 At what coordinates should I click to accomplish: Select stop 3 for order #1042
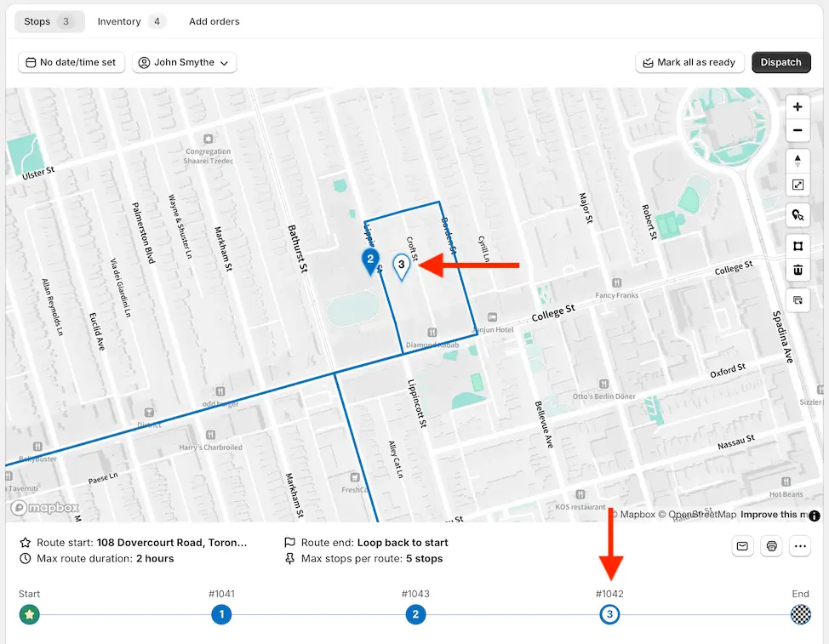pyautogui.click(x=609, y=614)
